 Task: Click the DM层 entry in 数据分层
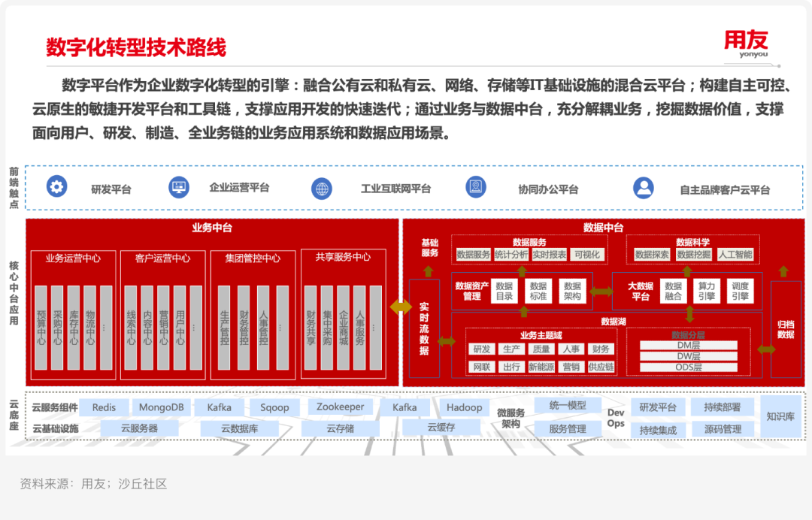[688, 344]
